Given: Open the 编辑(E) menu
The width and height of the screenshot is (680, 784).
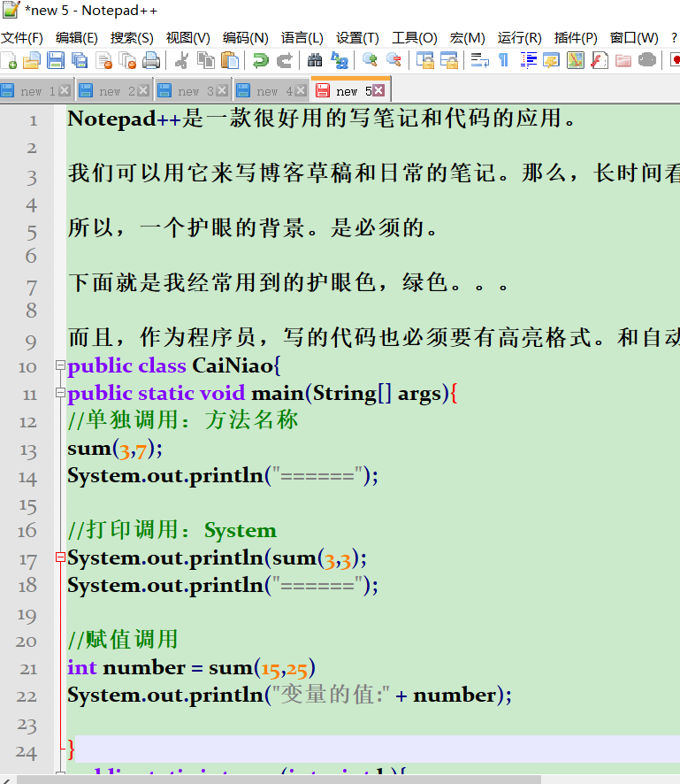Looking at the screenshot, I should (76, 38).
